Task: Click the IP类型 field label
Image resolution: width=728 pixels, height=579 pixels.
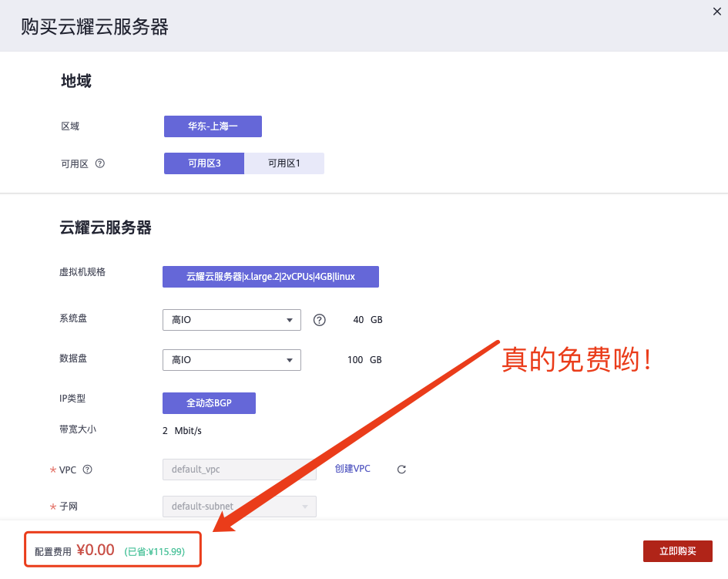Action: pos(72,399)
